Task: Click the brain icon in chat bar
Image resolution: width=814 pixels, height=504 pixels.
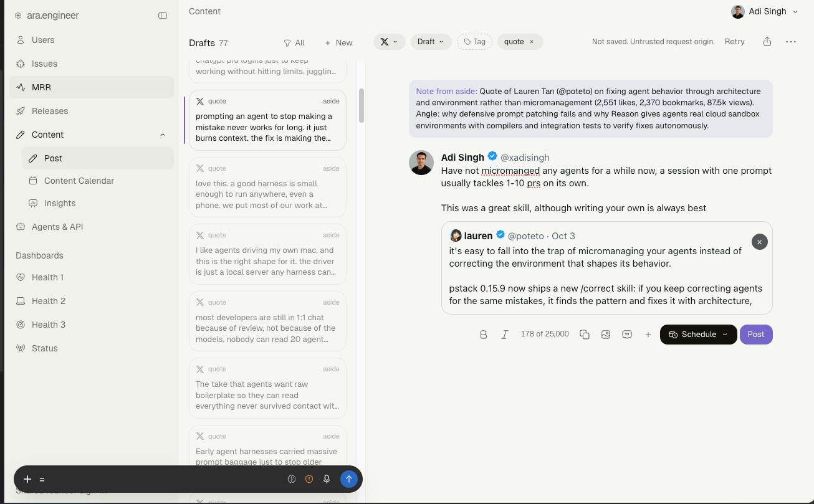Action: pyautogui.click(x=292, y=479)
